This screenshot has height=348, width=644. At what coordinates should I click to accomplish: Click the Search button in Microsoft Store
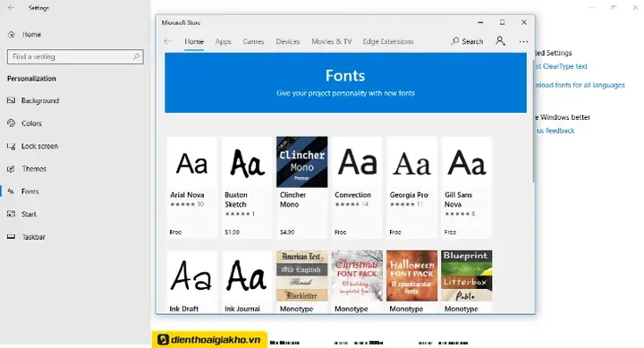pyautogui.click(x=468, y=41)
